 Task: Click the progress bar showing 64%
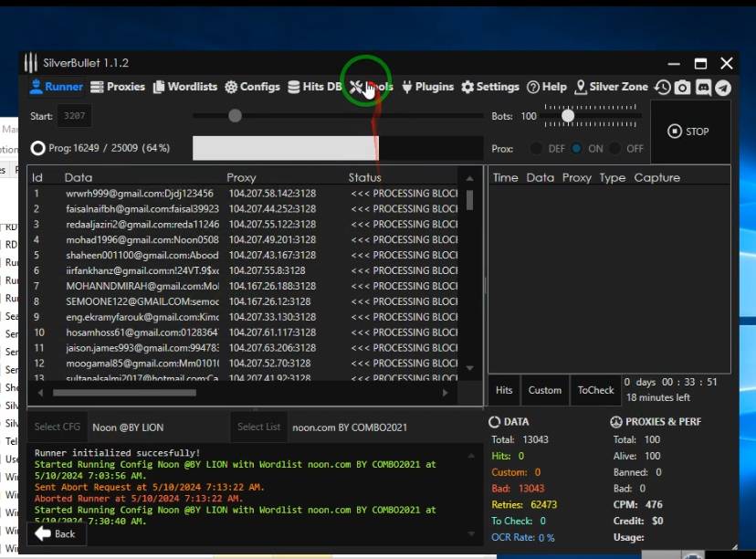338,148
